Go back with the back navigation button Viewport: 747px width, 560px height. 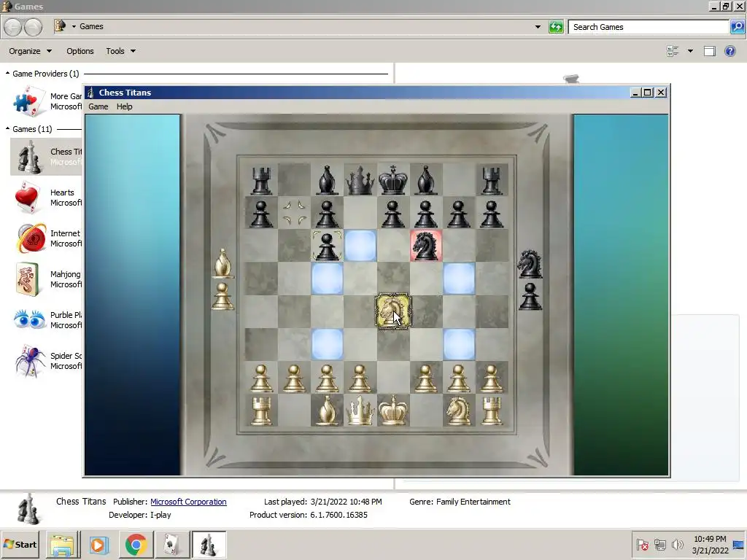(x=13, y=27)
